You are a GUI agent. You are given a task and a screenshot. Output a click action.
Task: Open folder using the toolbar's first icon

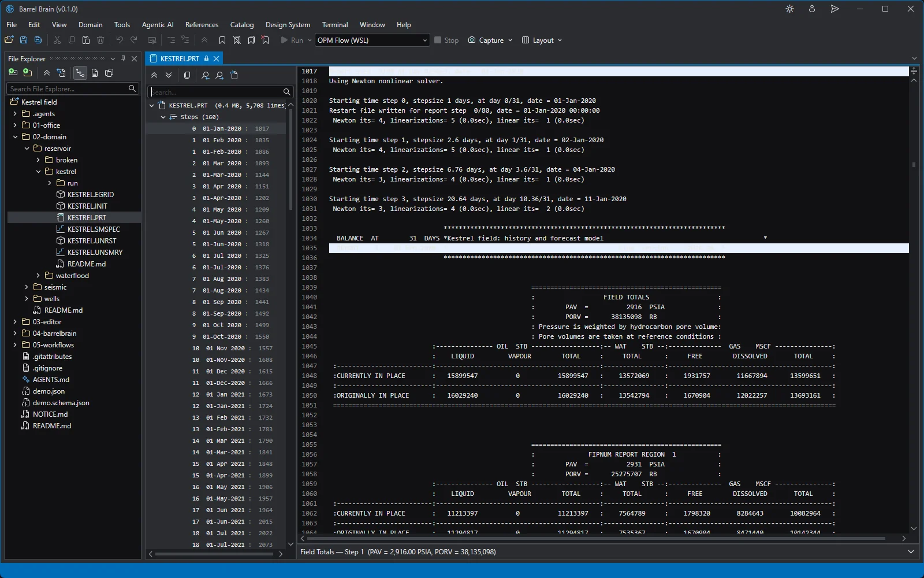9,40
